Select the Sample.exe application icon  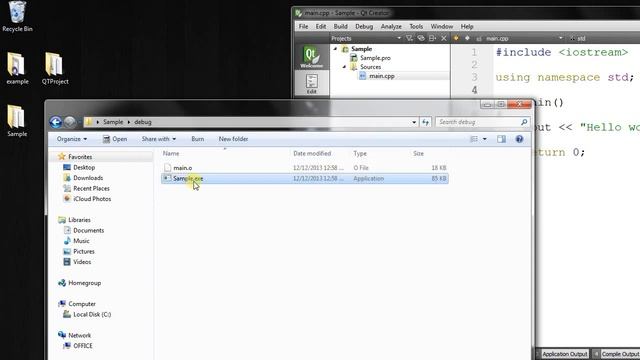point(167,178)
